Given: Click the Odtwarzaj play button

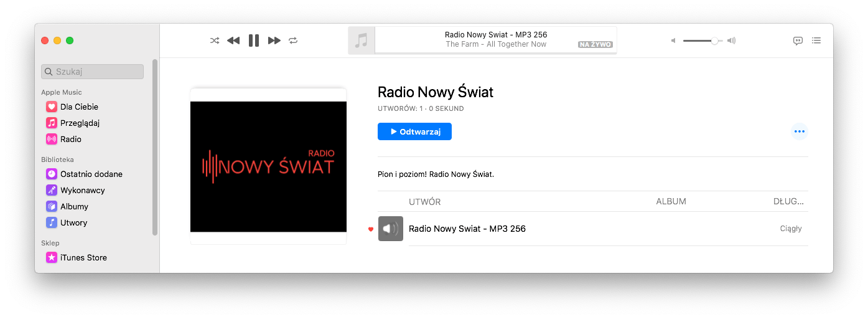Looking at the screenshot, I should [x=414, y=131].
